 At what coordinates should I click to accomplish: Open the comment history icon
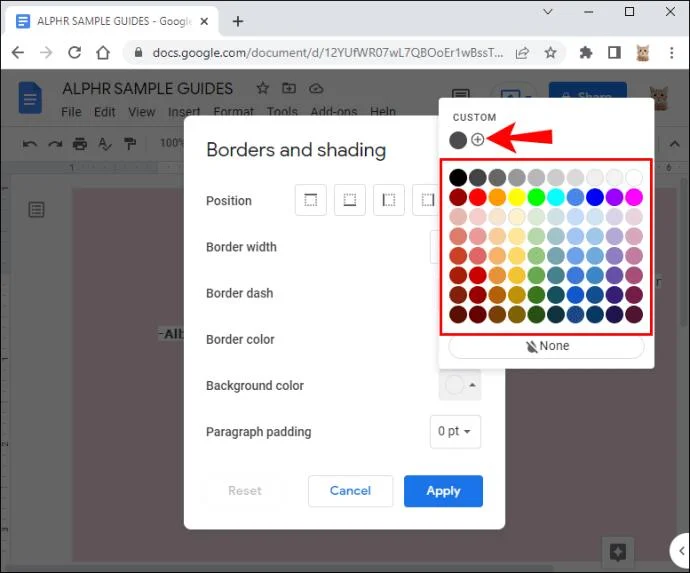coord(461,93)
